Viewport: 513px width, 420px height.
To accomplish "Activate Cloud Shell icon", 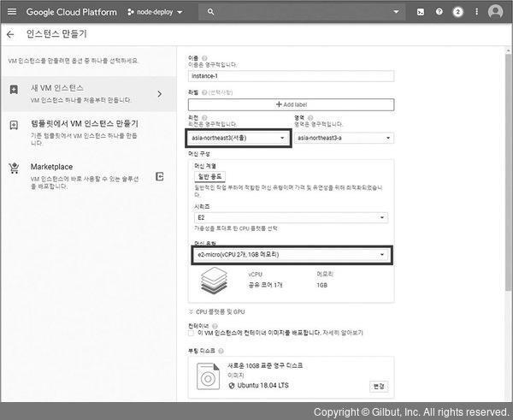I will (421, 12).
